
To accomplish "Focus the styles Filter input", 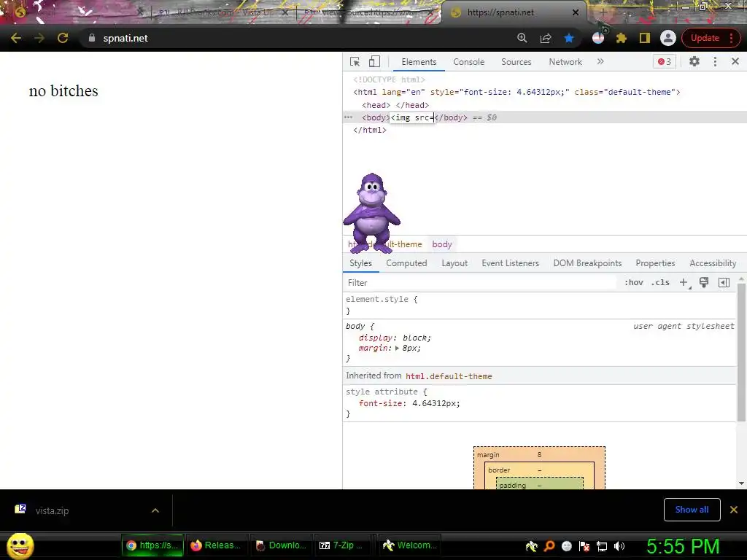I will [x=480, y=283].
